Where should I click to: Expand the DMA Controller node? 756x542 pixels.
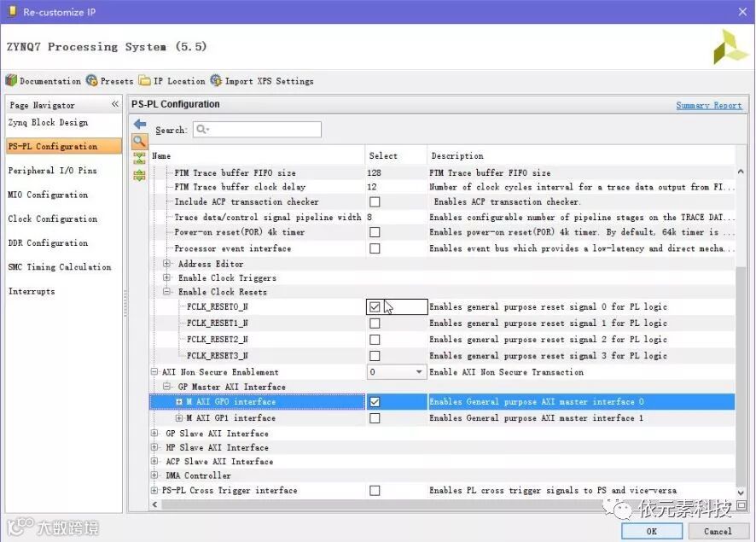pyautogui.click(x=154, y=475)
